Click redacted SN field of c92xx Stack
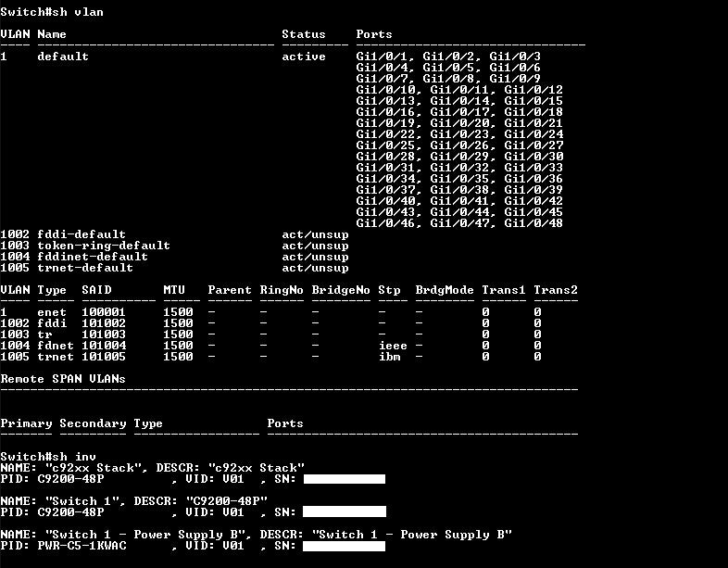Screen dimensions: 728x568 point(345,479)
